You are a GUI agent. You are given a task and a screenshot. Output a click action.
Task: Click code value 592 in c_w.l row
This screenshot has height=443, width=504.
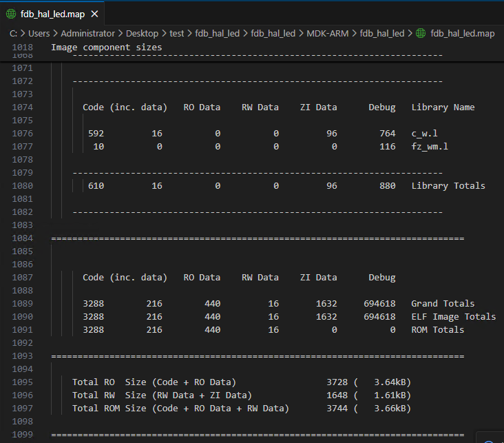click(x=96, y=133)
